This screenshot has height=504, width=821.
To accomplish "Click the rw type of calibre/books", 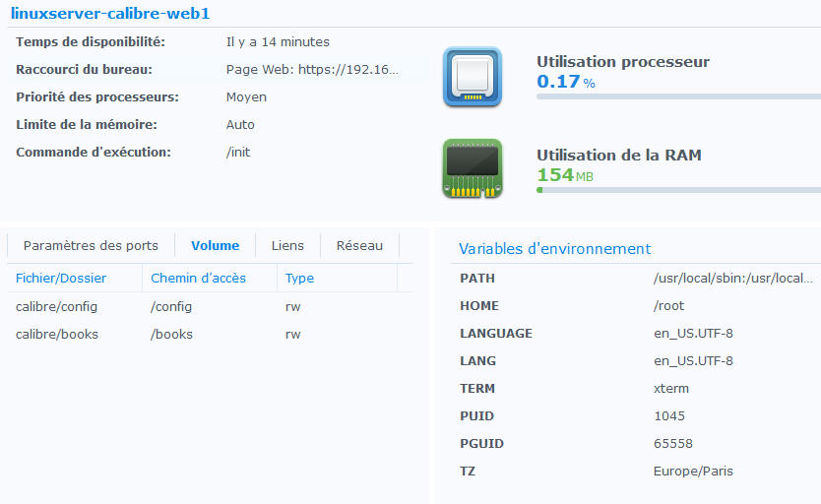I will pos(292,335).
